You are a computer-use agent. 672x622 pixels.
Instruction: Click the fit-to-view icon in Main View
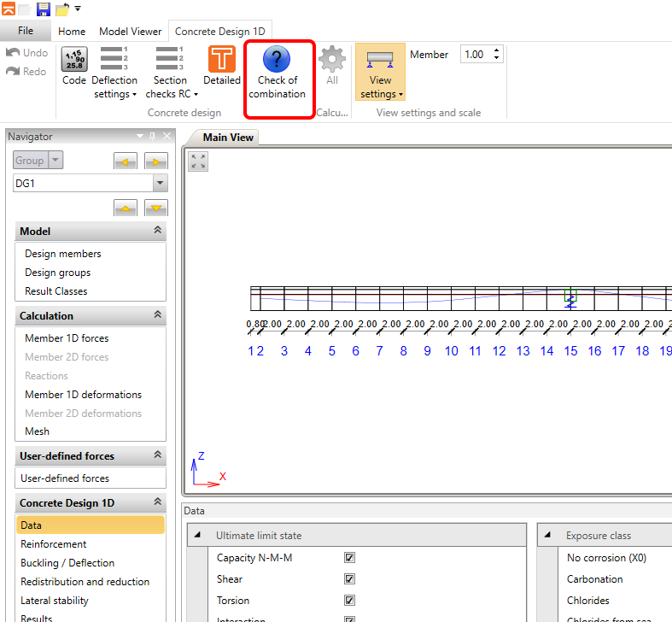click(x=199, y=161)
